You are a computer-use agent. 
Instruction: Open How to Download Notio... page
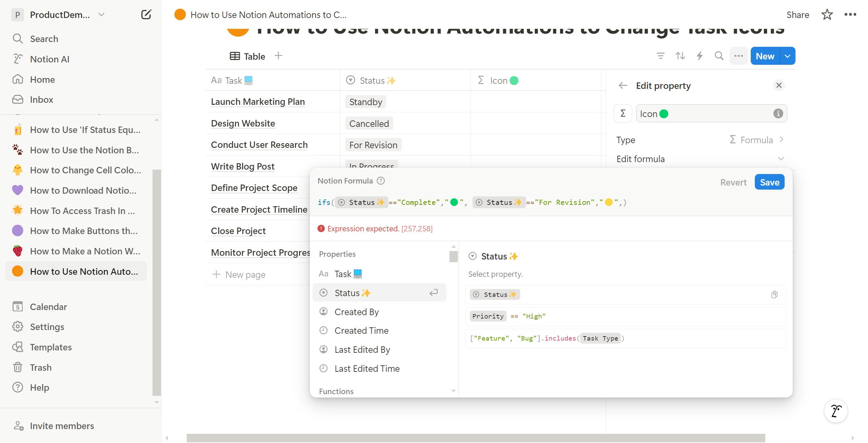[76, 190]
